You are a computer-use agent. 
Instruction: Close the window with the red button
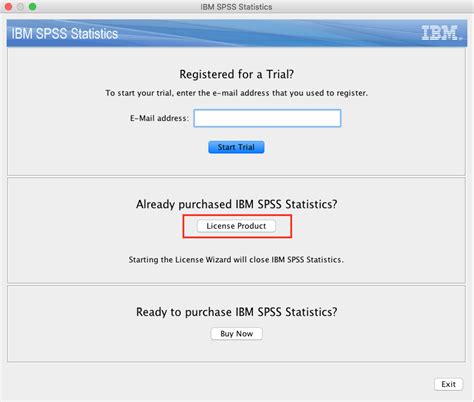click(8, 7)
